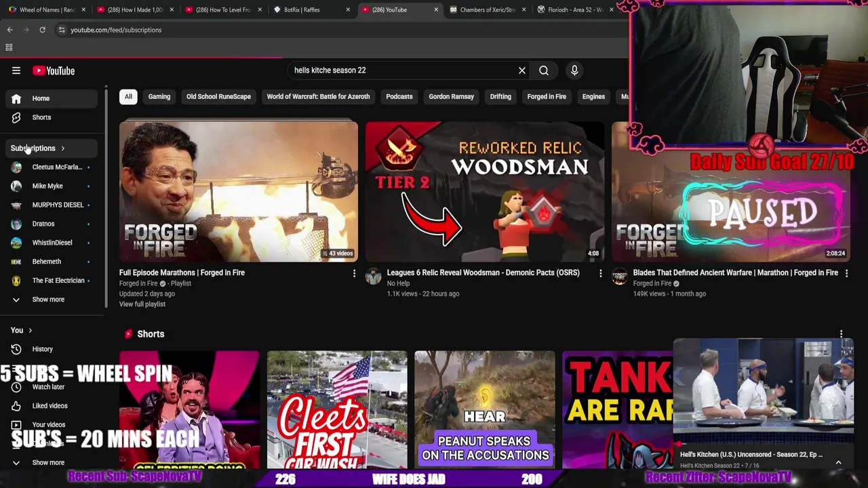Open Full Episode Marathons playlist title
868x488 pixels.
tap(182, 272)
